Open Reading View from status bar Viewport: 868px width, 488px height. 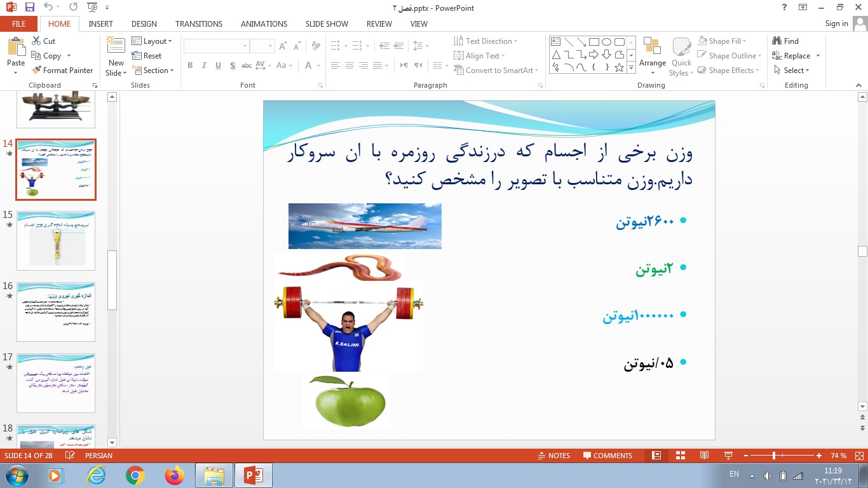tap(704, 456)
